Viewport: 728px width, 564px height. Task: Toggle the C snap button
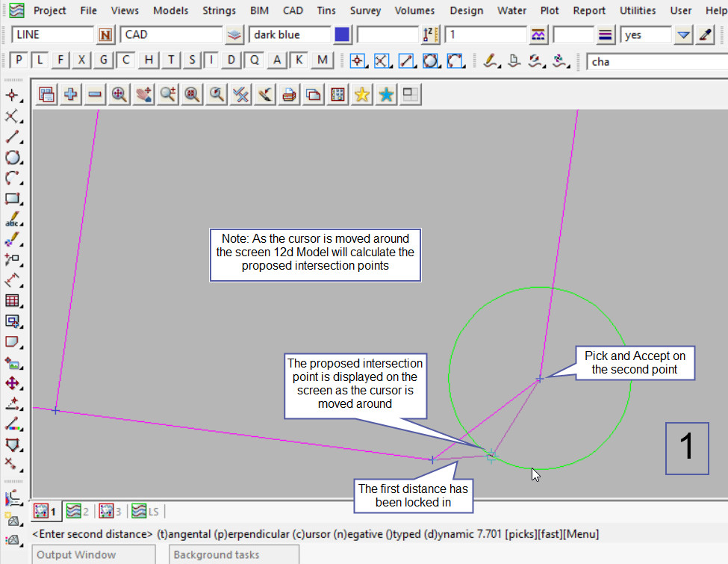point(126,61)
